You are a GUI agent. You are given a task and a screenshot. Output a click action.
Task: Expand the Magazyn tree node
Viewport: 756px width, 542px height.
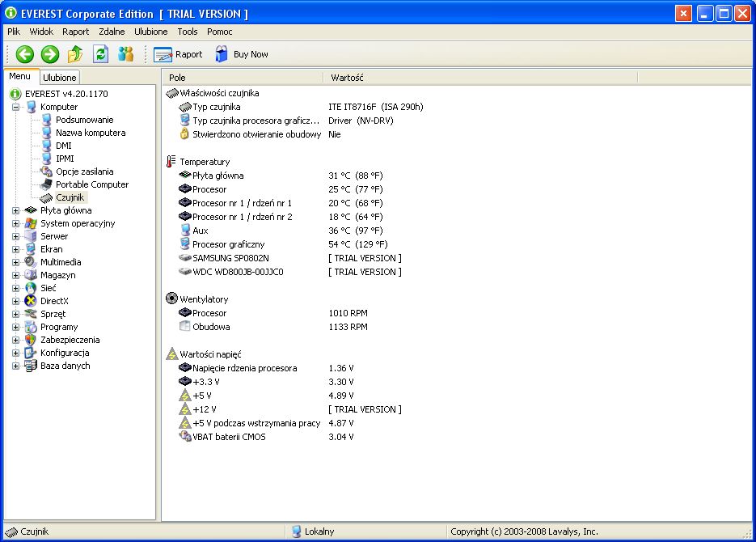point(16,275)
